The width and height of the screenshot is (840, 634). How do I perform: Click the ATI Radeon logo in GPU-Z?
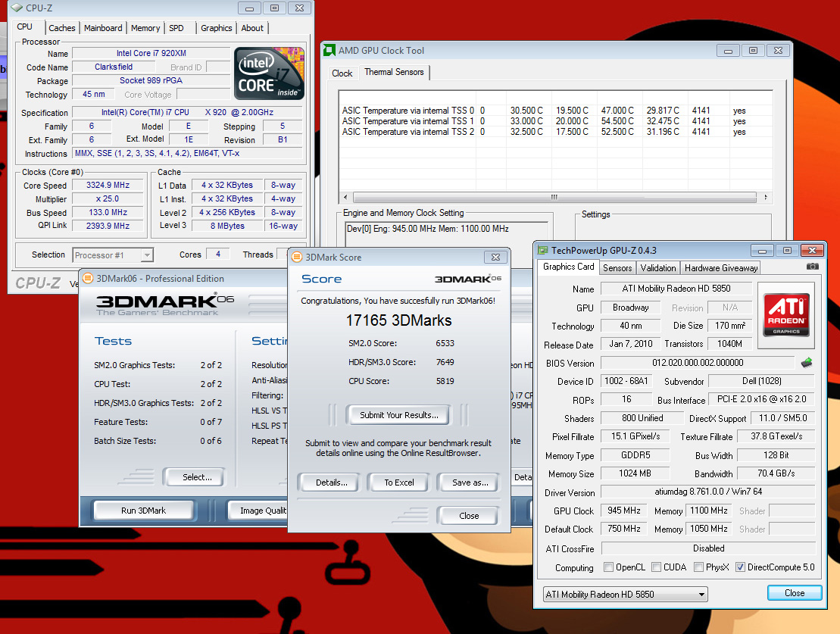point(786,314)
